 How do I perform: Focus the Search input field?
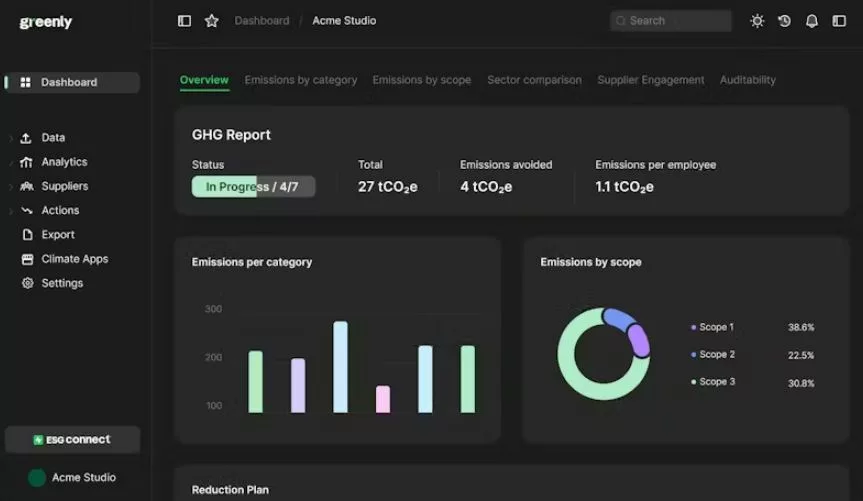670,21
